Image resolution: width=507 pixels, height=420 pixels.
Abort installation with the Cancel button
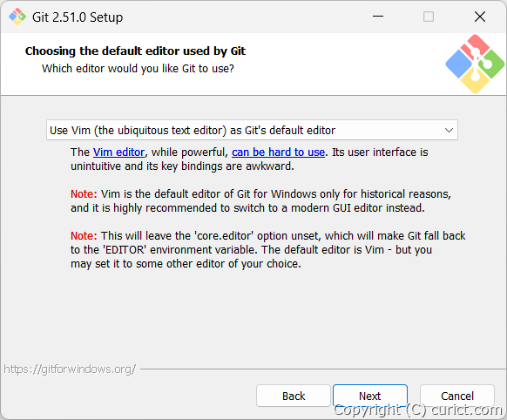(x=457, y=396)
